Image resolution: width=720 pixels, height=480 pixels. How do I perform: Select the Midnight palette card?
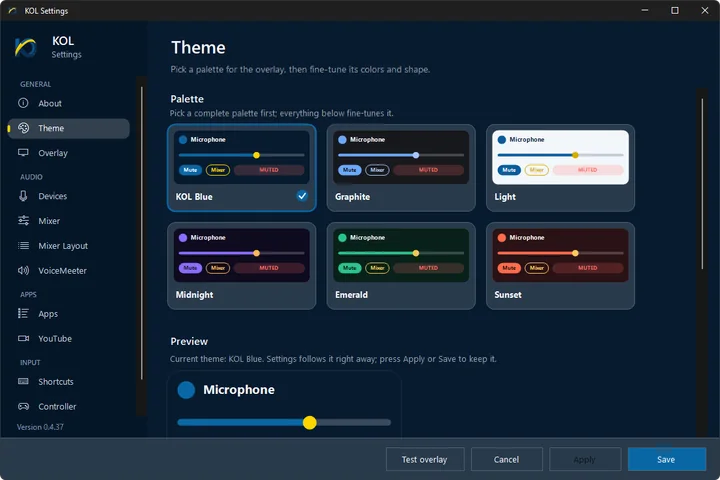[x=242, y=265]
